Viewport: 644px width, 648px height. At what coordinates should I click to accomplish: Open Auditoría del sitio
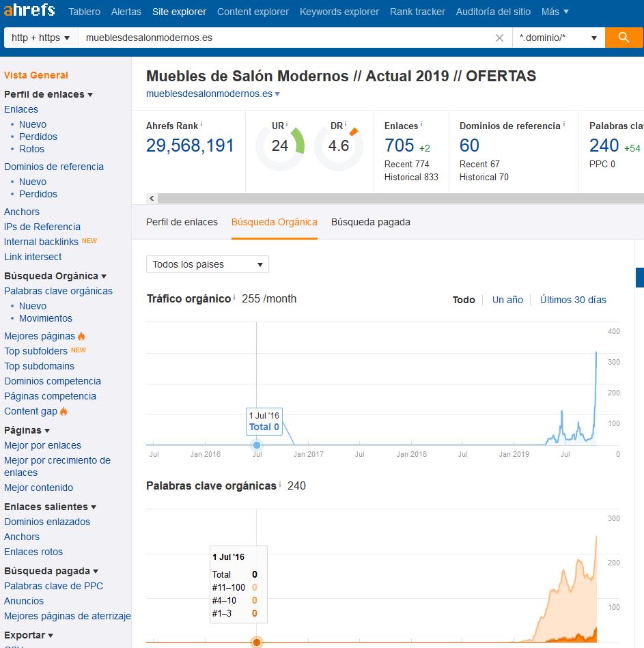(493, 12)
